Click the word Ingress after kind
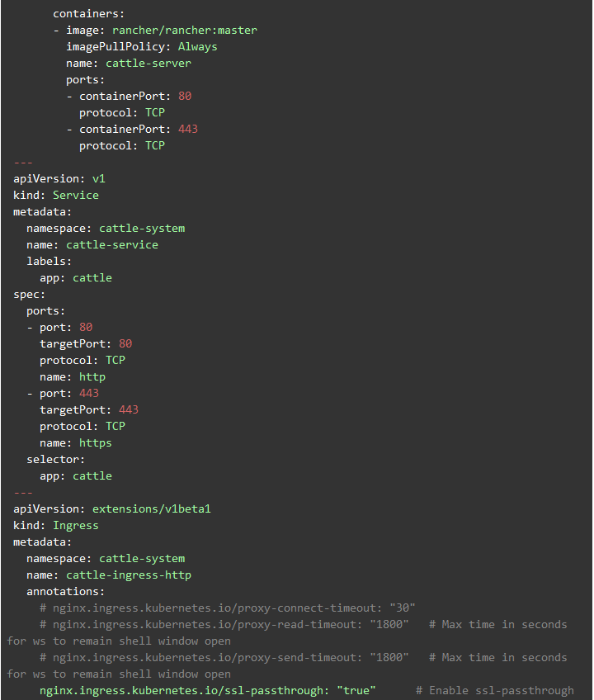The image size is (594, 700). (x=76, y=525)
